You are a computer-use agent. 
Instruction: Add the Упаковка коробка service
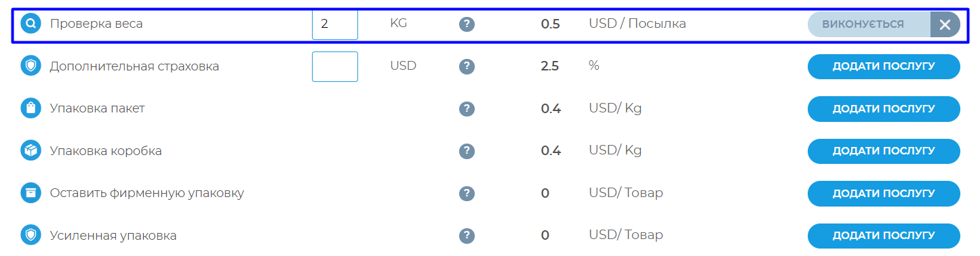884,151
